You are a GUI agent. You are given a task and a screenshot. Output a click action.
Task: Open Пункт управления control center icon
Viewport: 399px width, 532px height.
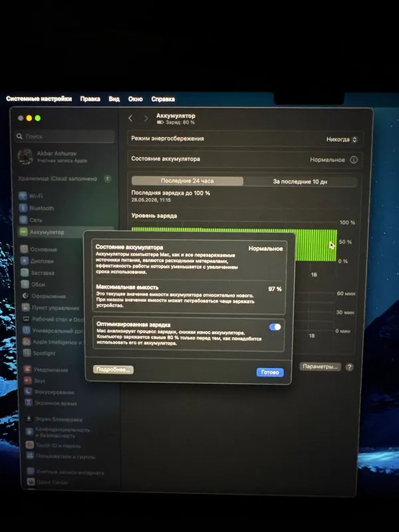(26, 307)
